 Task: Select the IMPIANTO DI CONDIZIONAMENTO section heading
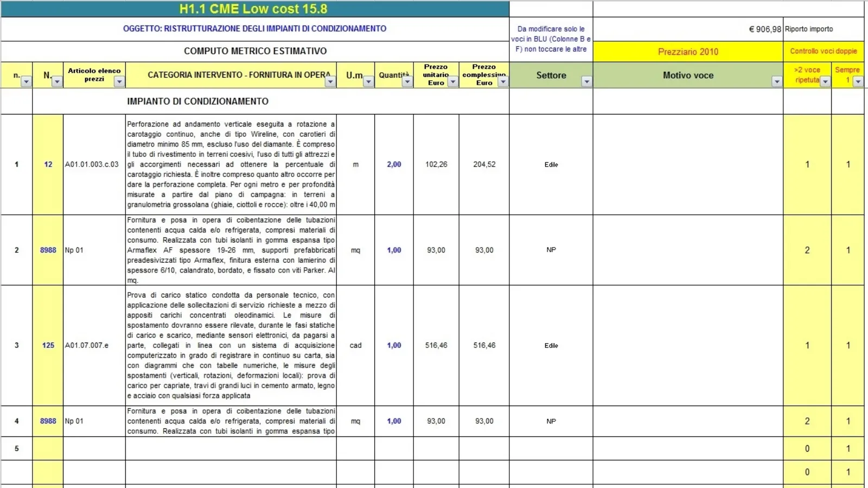click(x=271, y=101)
